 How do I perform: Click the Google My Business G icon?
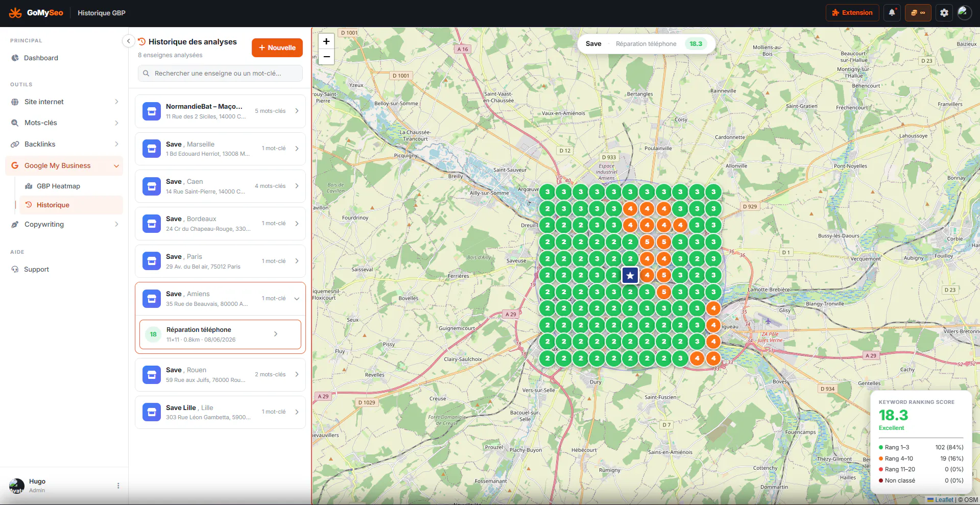(15, 165)
